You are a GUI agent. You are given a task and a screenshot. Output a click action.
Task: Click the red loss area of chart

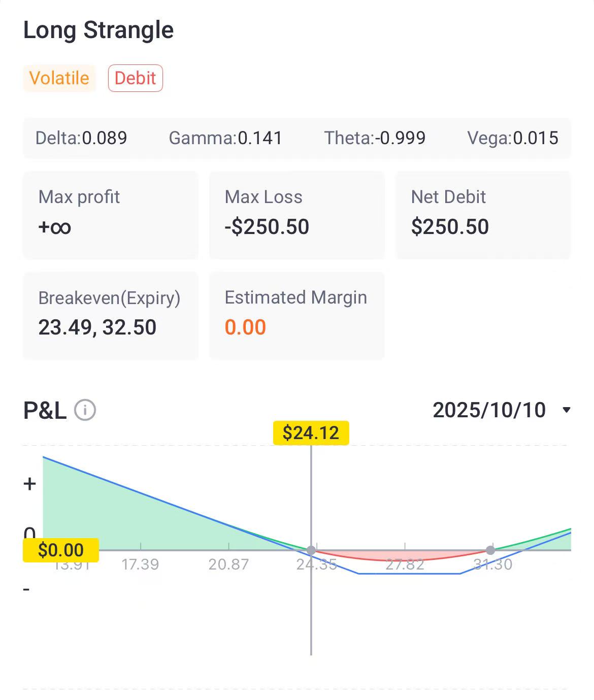pyautogui.click(x=401, y=555)
